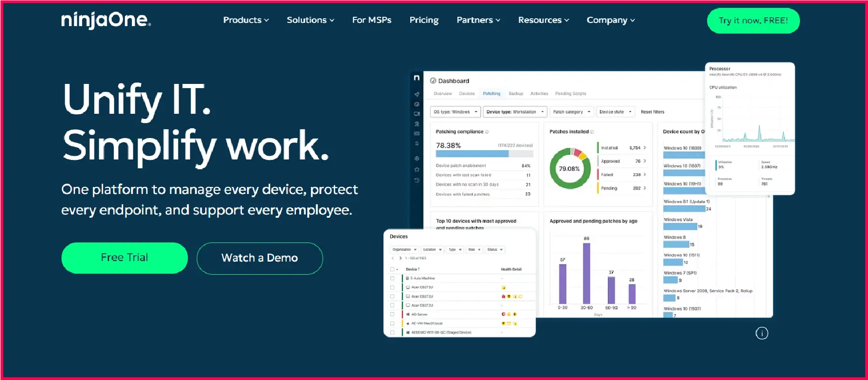Open the Location filter in Devices panel
Image resolution: width=868 pixels, height=380 pixels.
tap(432, 249)
